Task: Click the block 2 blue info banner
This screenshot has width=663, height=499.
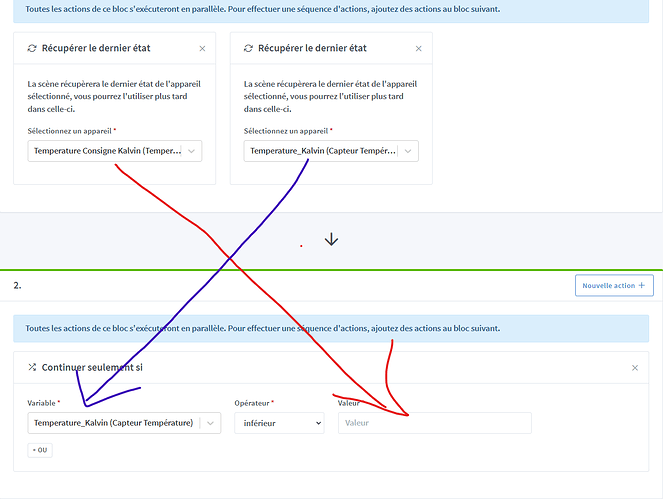Action: pyautogui.click(x=330, y=328)
